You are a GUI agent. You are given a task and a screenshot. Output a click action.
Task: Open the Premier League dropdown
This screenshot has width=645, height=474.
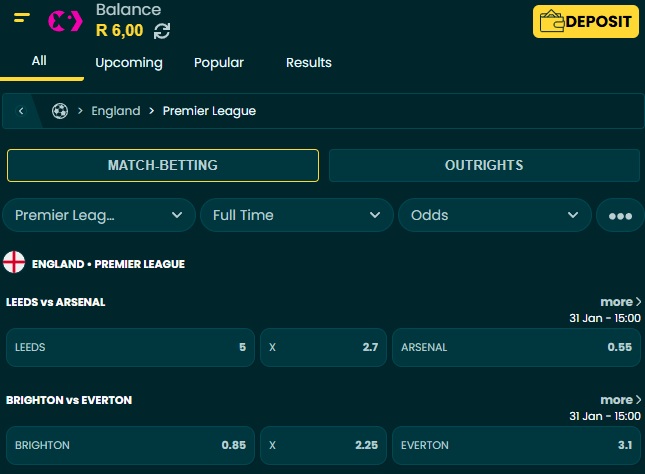[99, 215]
